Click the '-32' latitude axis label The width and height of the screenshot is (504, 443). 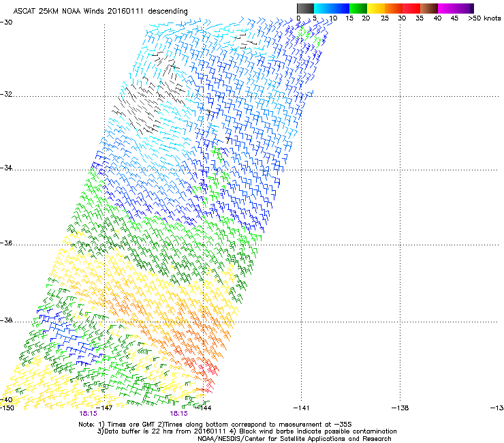6,94
